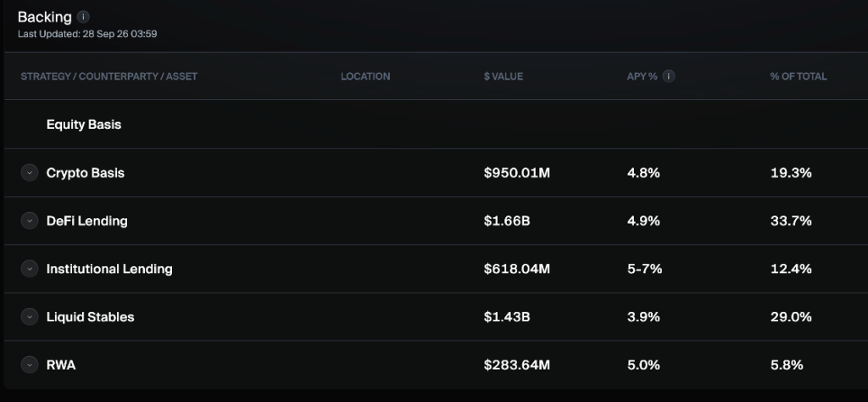Click the Institutional Lending label
The image size is (868, 402).
click(109, 269)
